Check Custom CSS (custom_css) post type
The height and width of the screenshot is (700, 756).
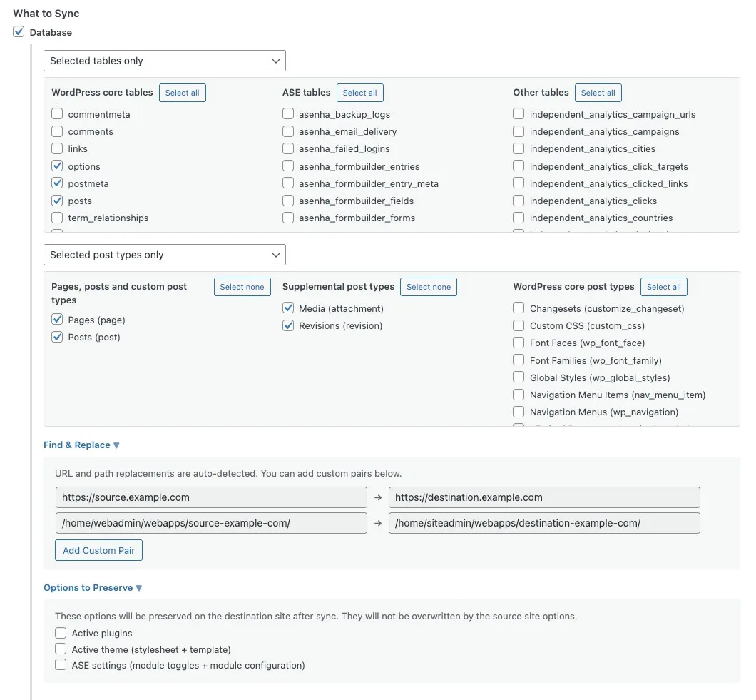pos(519,325)
